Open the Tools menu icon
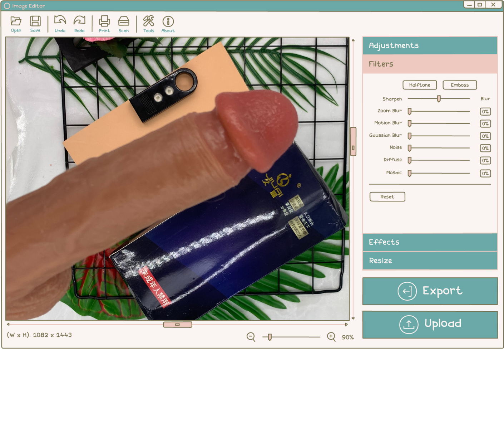 (149, 21)
